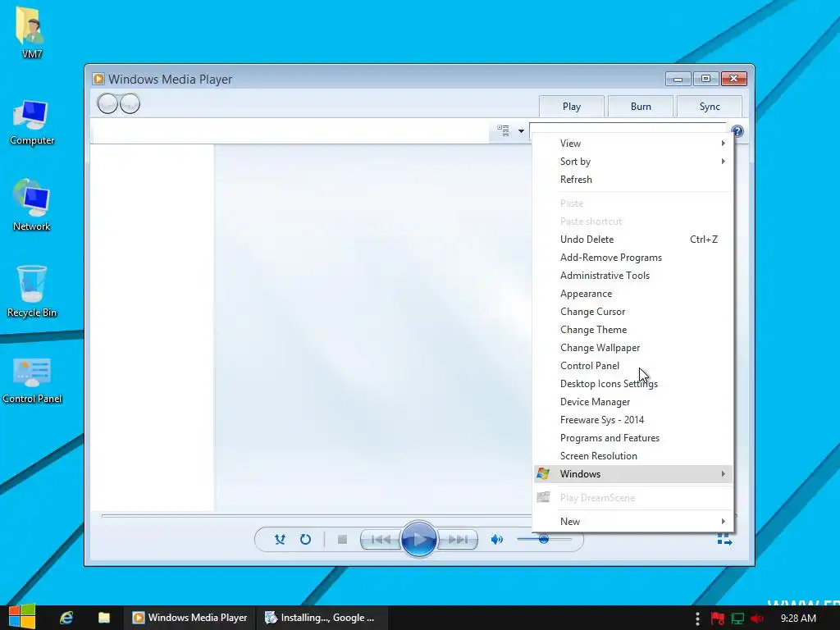Open File Explorer from taskbar
This screenshot has width=840, height=630.
104,618
